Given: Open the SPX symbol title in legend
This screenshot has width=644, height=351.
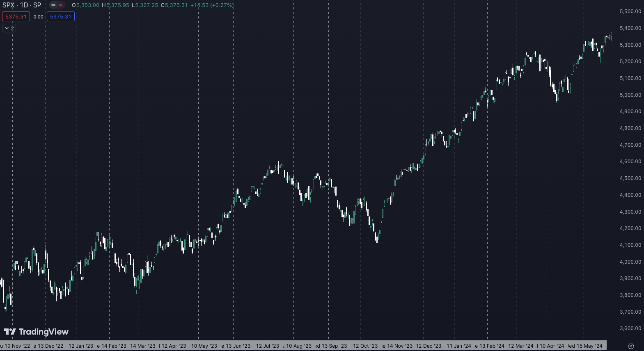Looking at the screenshot, I should 22,5.
